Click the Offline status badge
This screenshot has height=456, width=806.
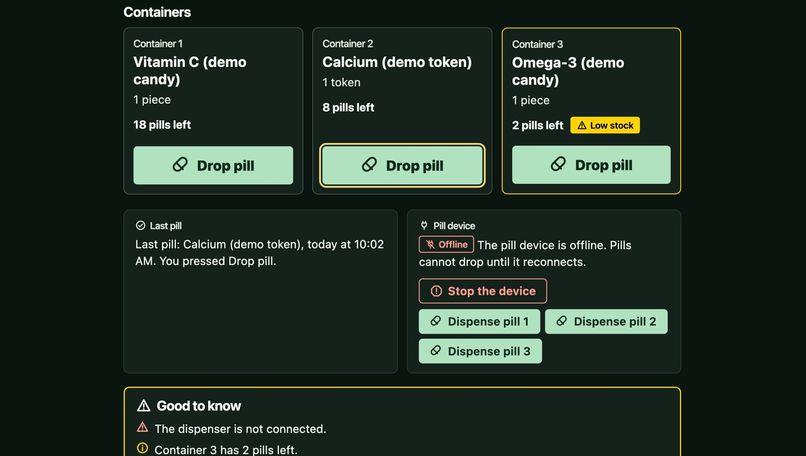click(x=446, y=245)
